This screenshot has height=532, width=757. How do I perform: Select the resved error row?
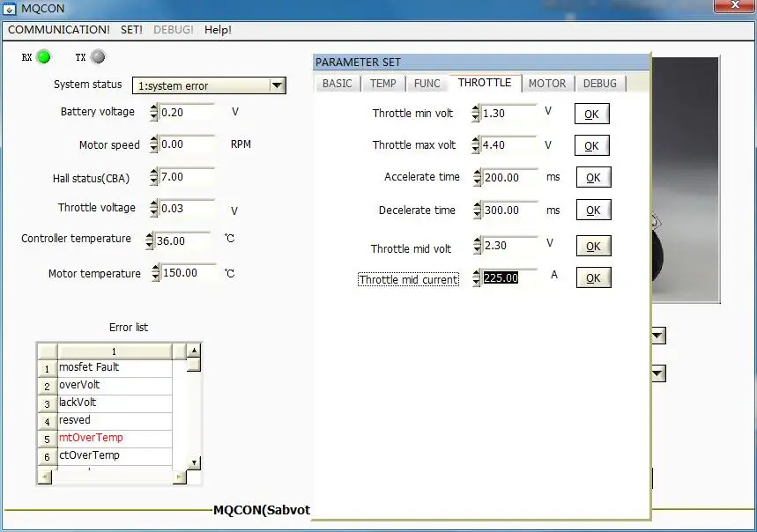115,420
